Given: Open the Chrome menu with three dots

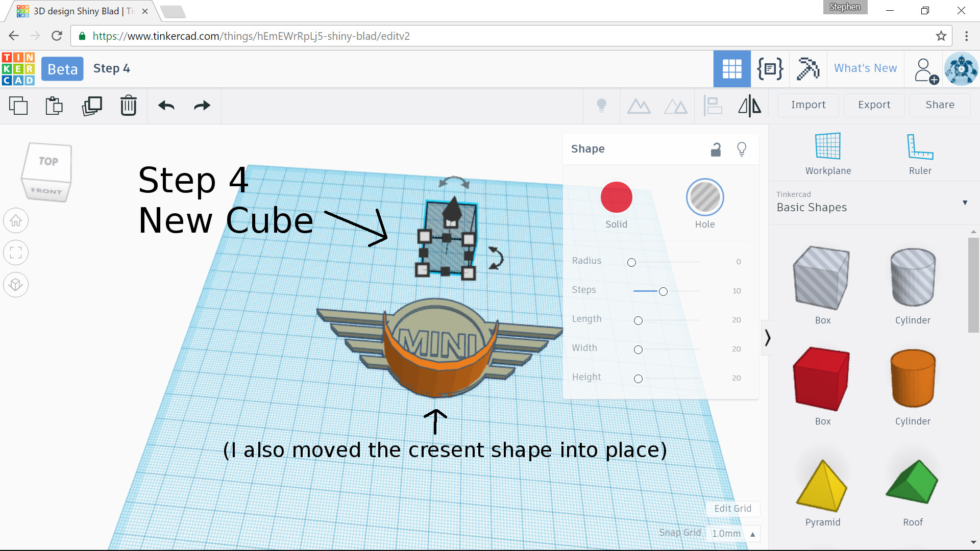Looking at the screenshot, I should coord(966,36).
